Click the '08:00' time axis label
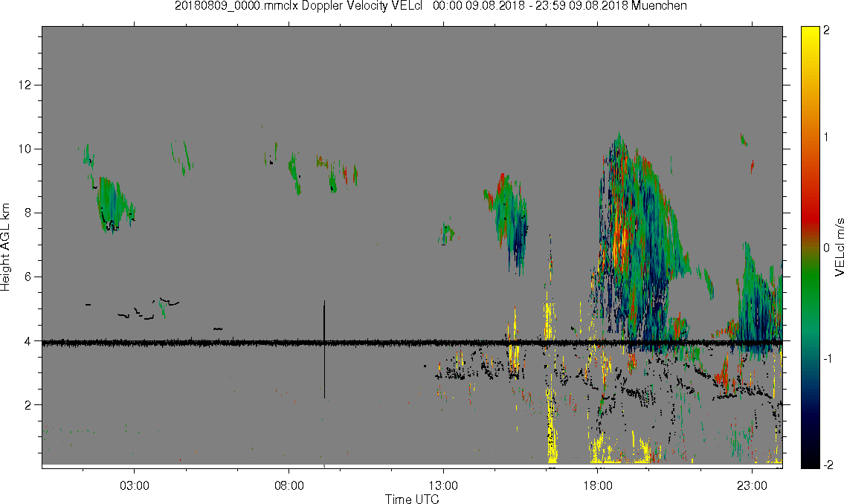844x504 pixels. coord(289,485)
